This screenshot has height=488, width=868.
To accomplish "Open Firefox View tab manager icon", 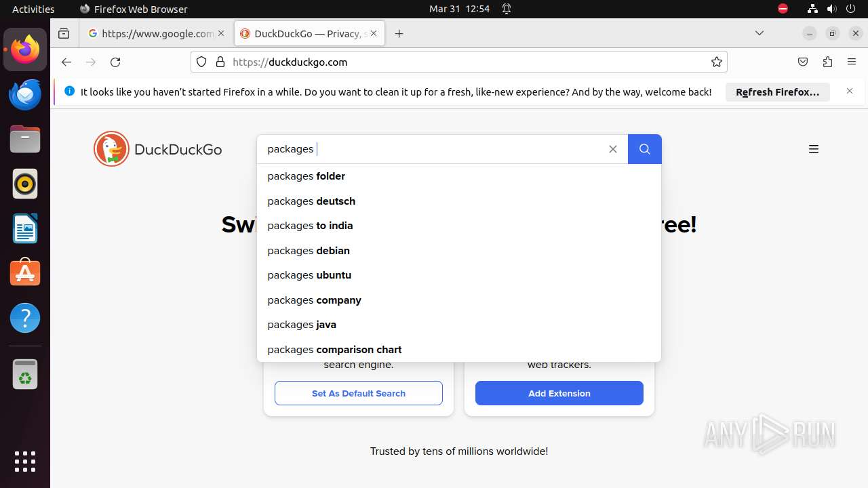I will (x=64, y=33).
